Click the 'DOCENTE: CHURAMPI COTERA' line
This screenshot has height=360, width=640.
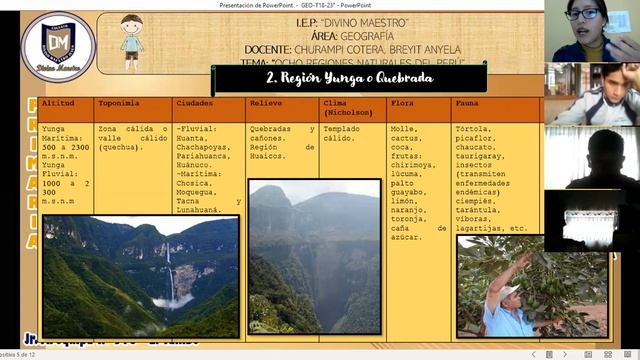pyautogui.click(x=353, y=50)
